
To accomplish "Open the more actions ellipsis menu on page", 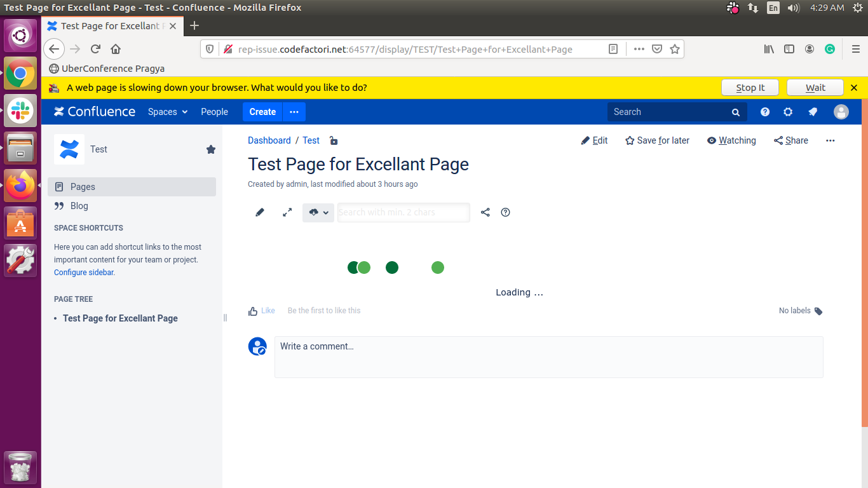I will click(830, 140).
